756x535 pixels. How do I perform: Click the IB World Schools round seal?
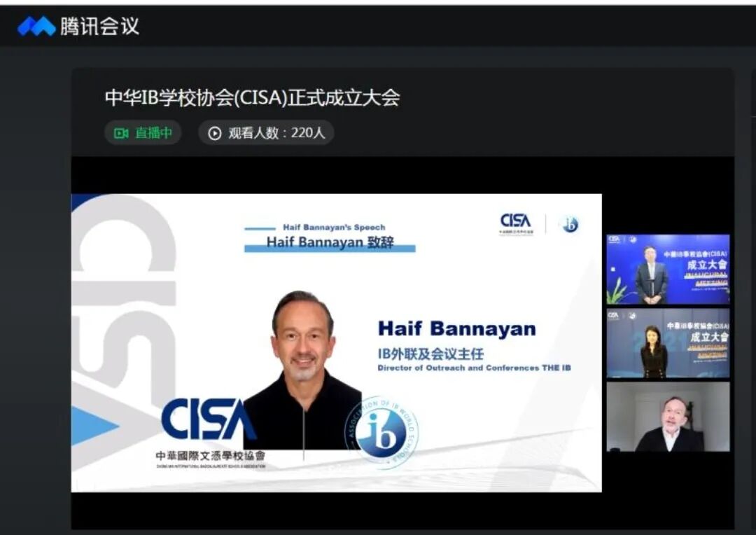(381, 432)
